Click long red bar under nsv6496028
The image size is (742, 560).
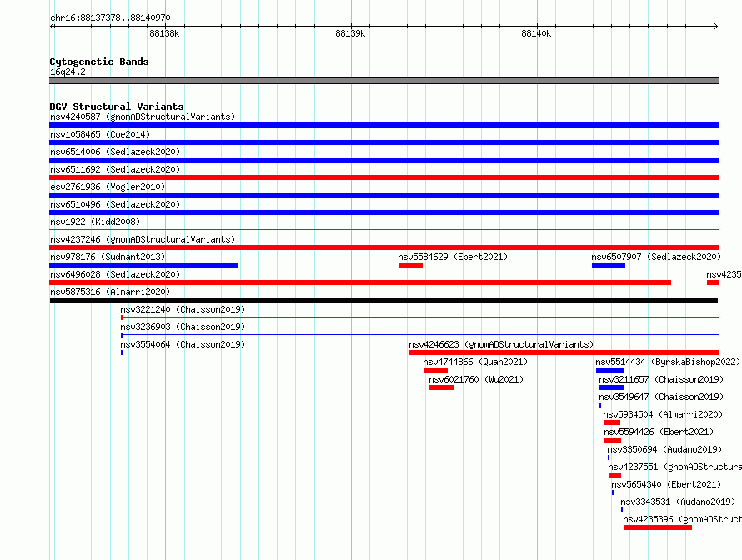[x=360, y=282]
